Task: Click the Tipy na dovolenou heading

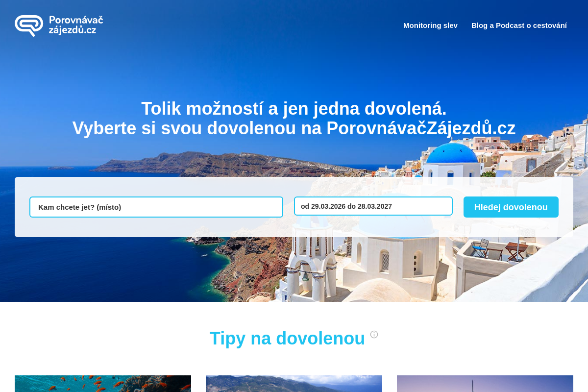Action: coord(288,338)
